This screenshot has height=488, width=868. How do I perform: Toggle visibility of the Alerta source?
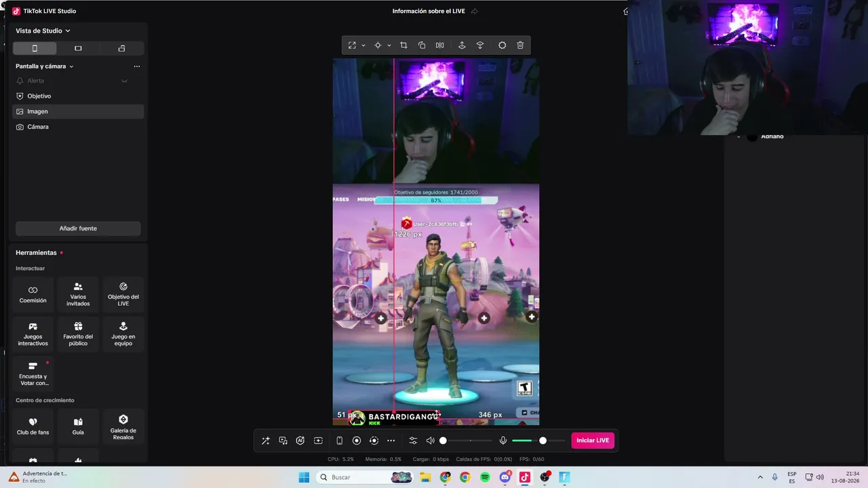pyautogui.click(x=124, y=81)
